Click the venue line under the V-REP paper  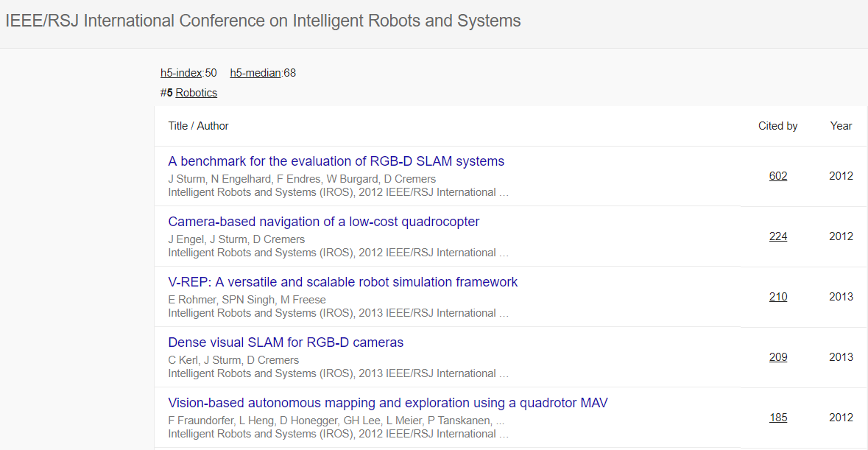click(x=338, y=313)
